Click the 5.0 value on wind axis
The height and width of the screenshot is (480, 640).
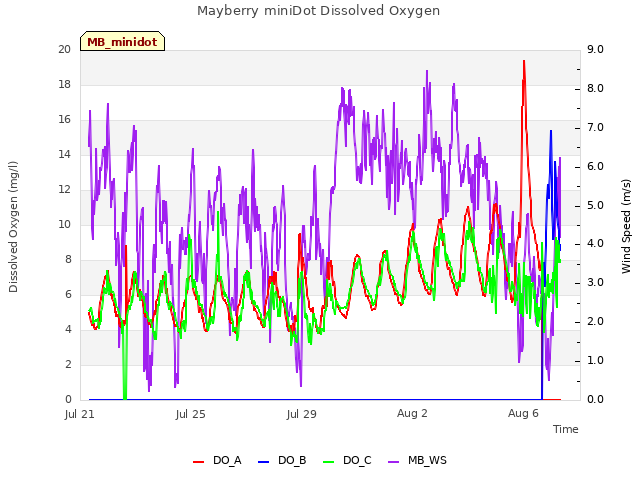[x=596, y=205]
